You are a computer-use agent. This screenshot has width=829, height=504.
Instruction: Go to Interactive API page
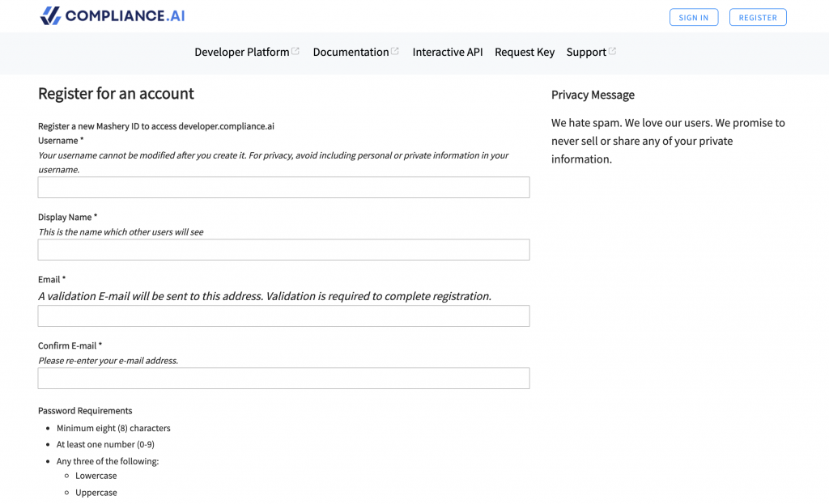click(447, 52)
